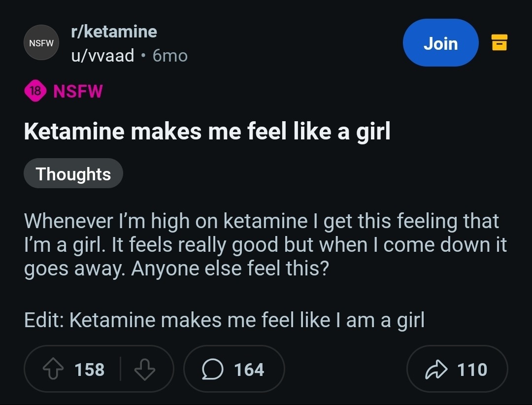This screenshot has width=532, height=405.
Task: Open the r/ketamine subreddit link
Action: (x=114, y=32)
